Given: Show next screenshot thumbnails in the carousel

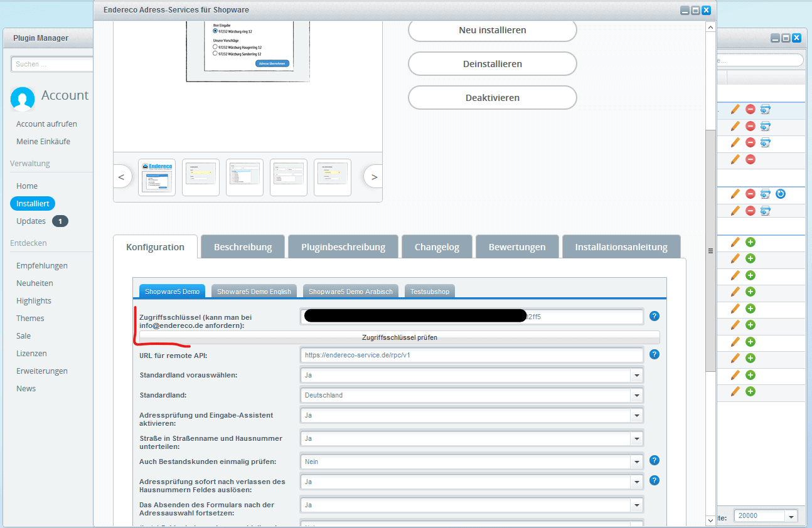Looking at the screenshot, I should [374, 177].
